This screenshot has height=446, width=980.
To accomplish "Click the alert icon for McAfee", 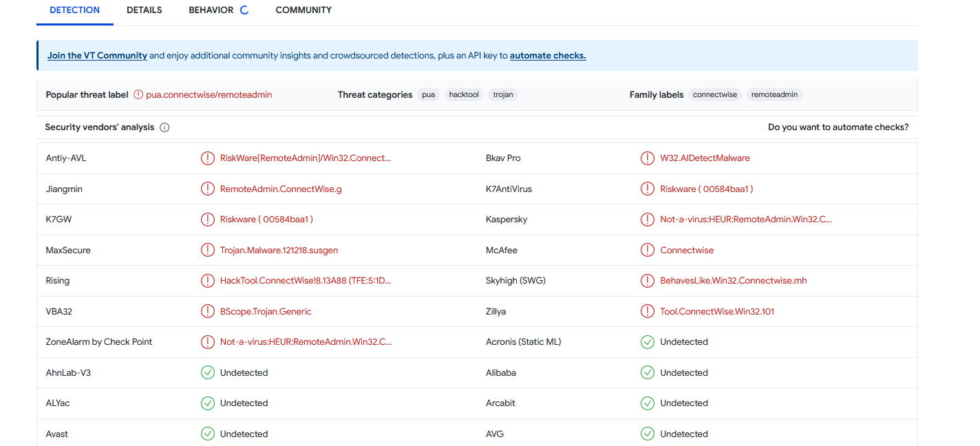I will (647, 251).
